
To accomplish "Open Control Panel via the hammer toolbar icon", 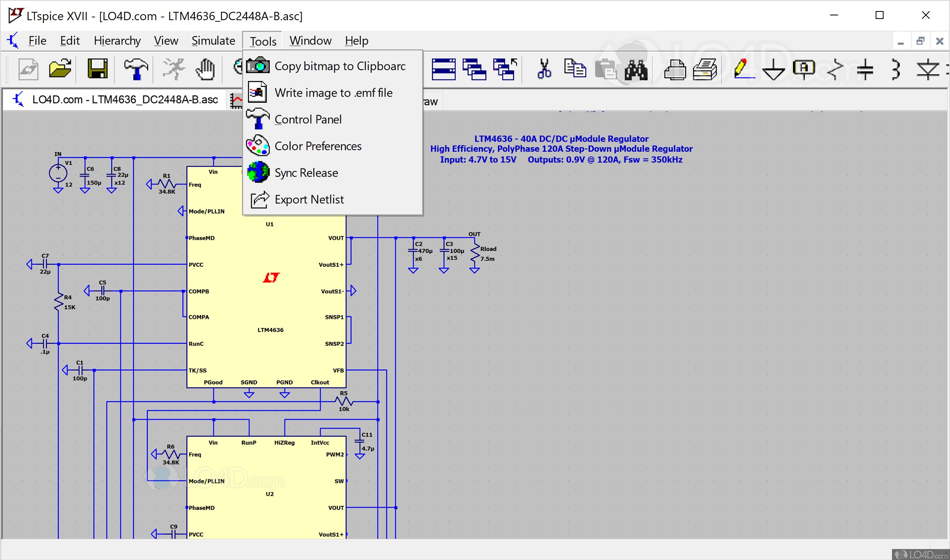I will pos(136,69).
